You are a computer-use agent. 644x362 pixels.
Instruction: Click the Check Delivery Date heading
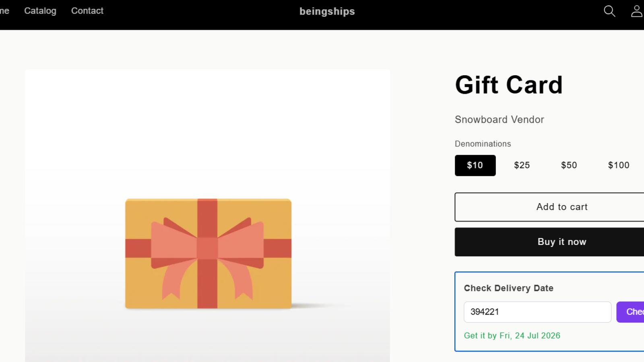[508, 288]
